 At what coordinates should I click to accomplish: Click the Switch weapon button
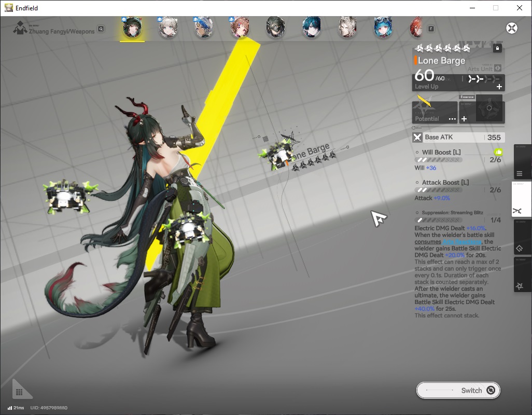coord(458,390)
